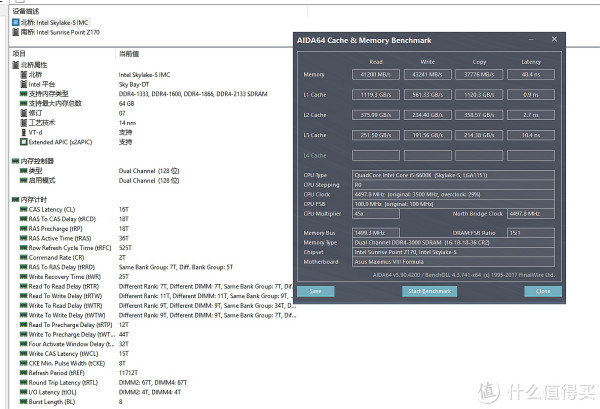Click the Memory Copy value 37776 MB/s
This screenshot has width=600, height=409.
(x=479, y=75)
